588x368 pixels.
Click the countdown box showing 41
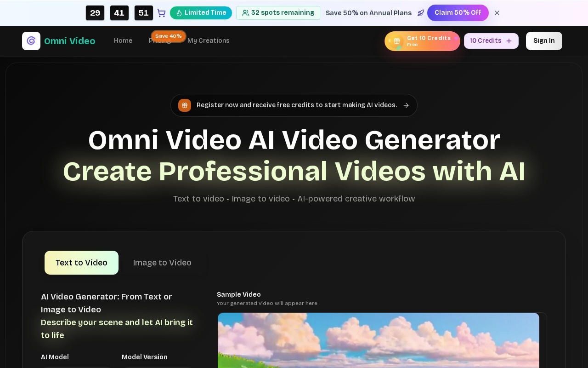(119, 13)
